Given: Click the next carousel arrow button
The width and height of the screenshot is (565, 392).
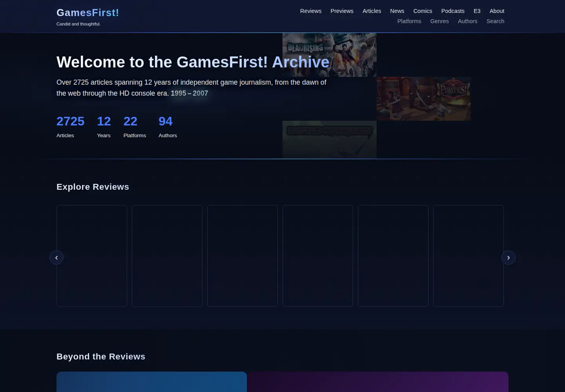Looking at the screenshot, I should coord(508,258).
